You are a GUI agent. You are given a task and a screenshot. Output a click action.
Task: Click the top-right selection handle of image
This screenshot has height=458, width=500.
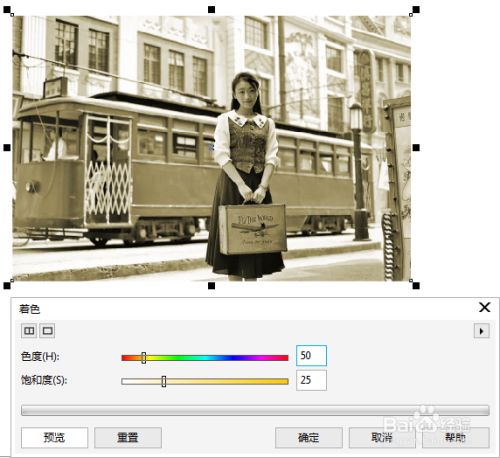click(x=416, y=10)
